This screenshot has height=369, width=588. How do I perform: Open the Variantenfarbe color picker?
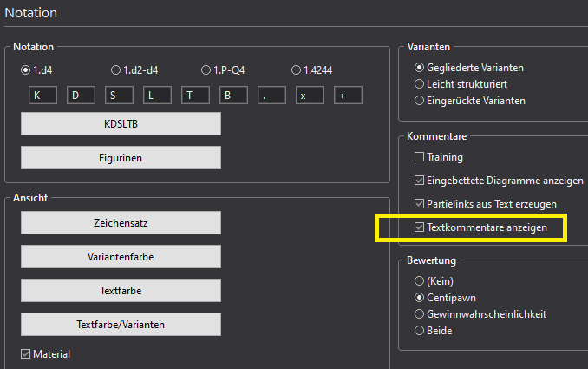(x=121, y=256)
